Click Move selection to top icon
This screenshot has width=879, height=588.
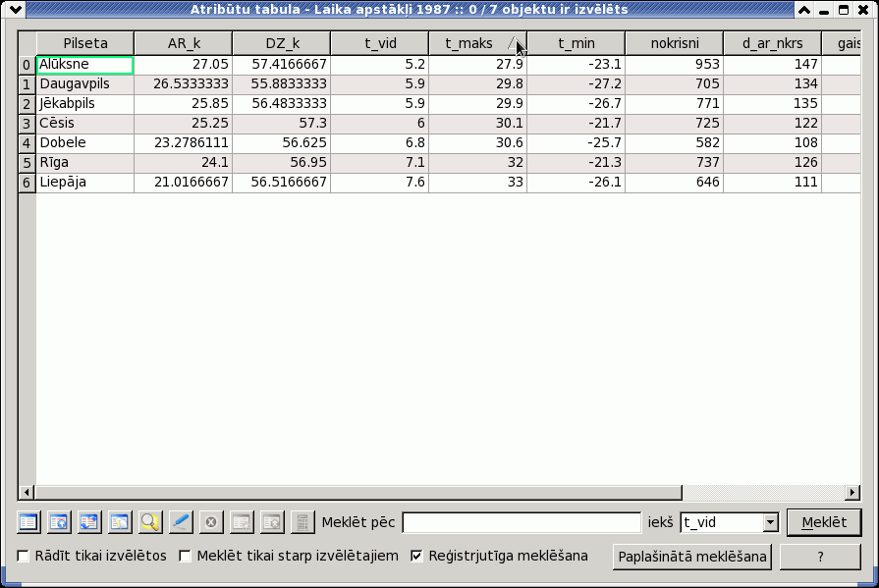point(59,522)
